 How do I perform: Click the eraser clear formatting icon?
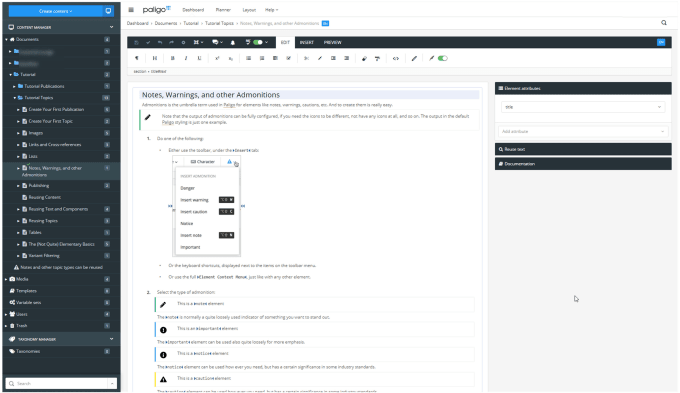point(364,59)
